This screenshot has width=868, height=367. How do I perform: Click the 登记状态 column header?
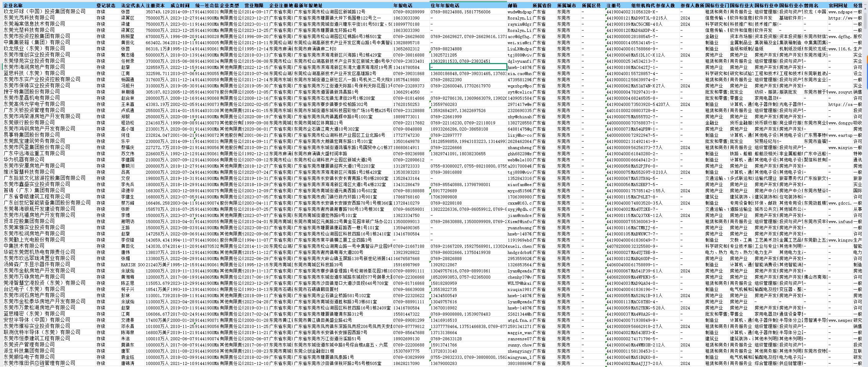tap(106, 5)
